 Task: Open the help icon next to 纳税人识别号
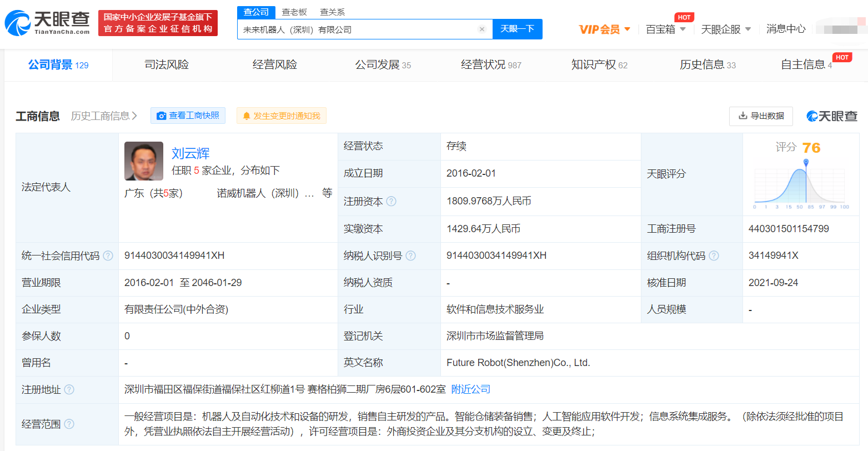410,256
